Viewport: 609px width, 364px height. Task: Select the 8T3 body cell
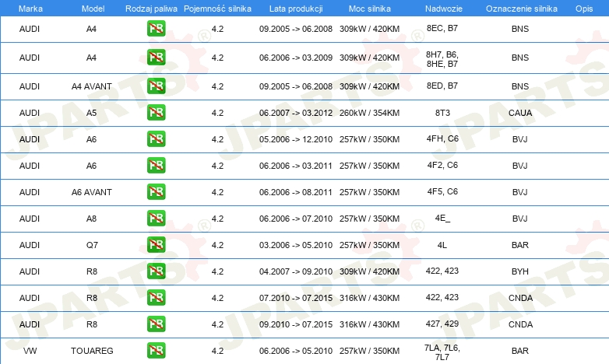[442, 113]
